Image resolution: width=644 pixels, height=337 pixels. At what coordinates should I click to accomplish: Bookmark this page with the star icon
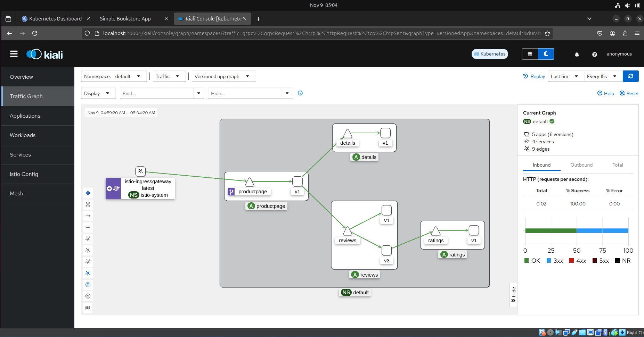(x=547, y=33)
